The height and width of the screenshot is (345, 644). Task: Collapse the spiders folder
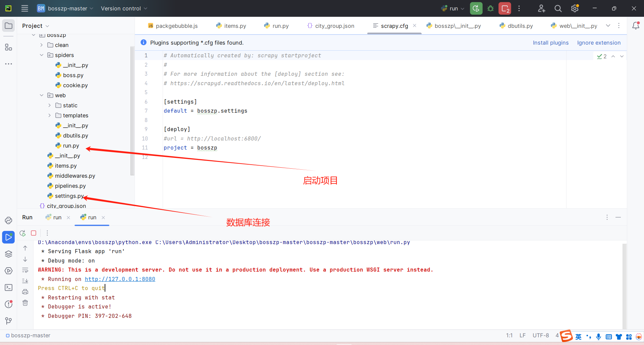pyautogui.click(x=41, y=55)
